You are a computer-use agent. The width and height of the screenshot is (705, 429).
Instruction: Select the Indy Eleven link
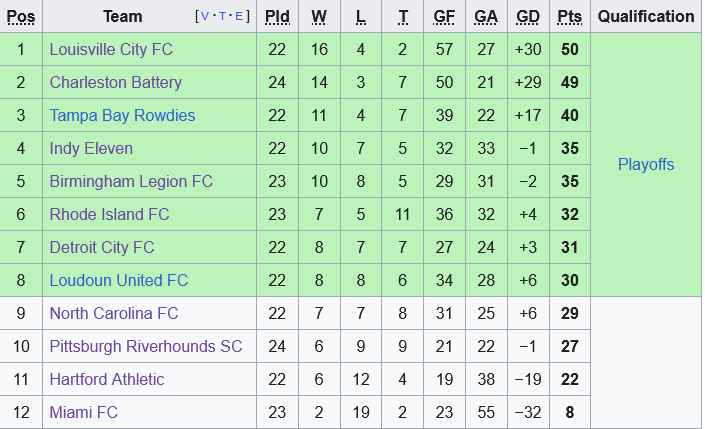pos(91,148)
